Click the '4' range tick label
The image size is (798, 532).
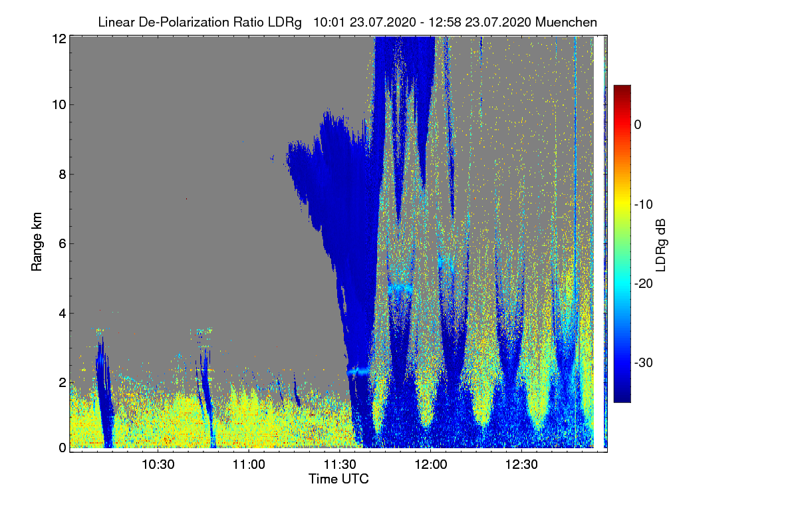[x=62, y=313]
